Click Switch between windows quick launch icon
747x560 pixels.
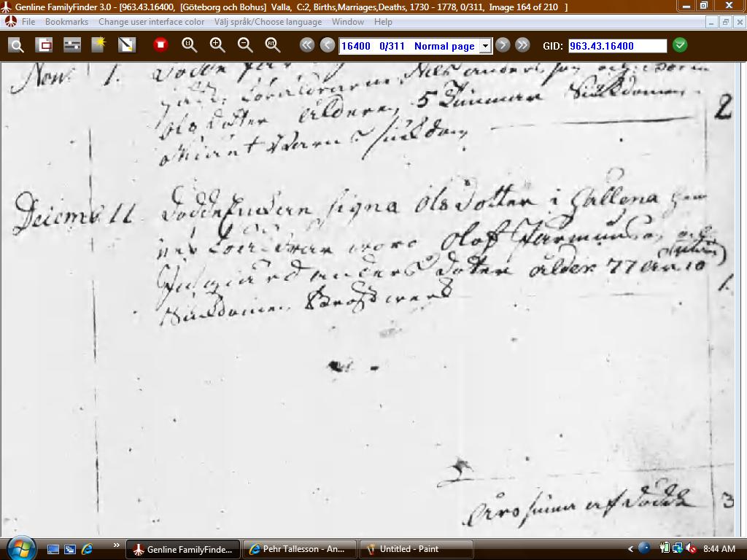[x=69, y=549]
